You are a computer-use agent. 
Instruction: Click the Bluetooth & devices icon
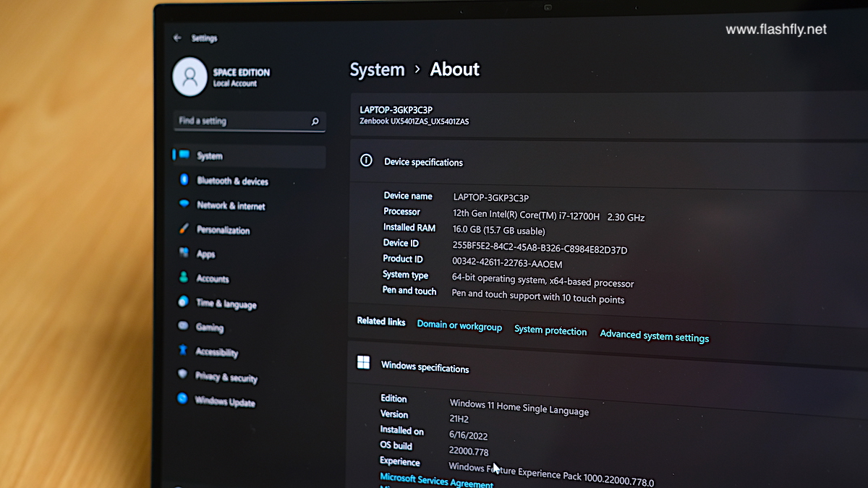pos(184,180)
